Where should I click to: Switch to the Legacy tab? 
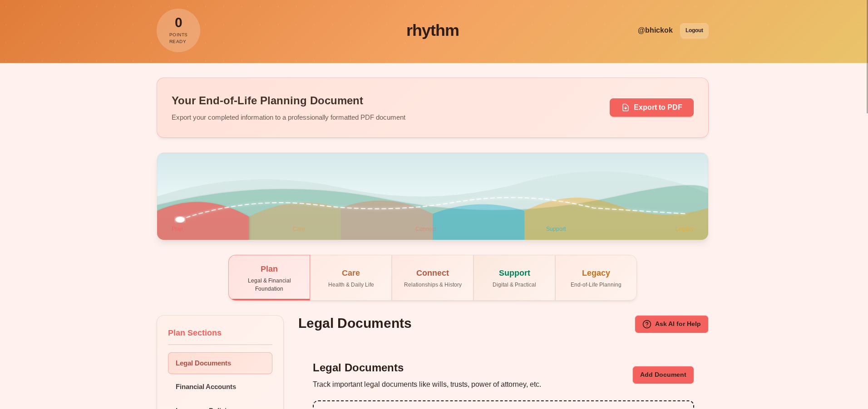(596, 277)
